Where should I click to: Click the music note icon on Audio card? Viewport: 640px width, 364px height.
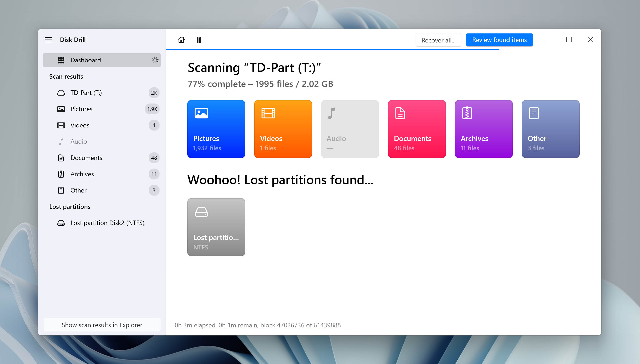tap(332, 113)
